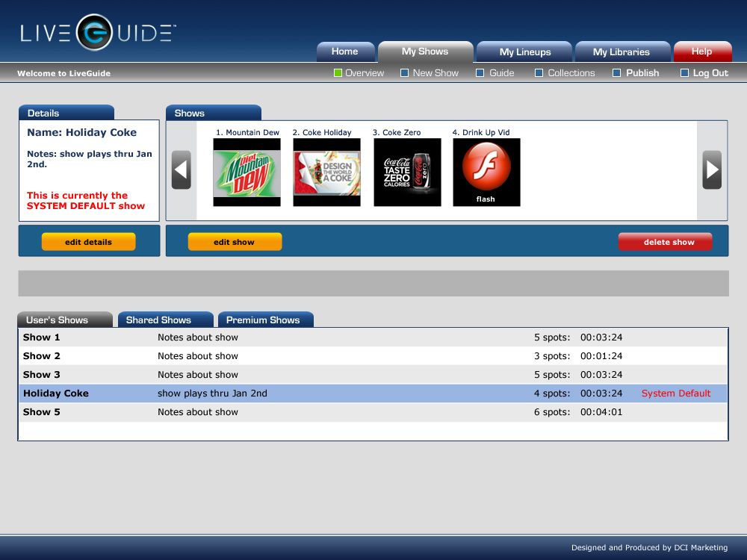Image resolution: width=747 pixels, height=560 pixels.
Task: Tick the Publish checkbox
Action: 617,73
